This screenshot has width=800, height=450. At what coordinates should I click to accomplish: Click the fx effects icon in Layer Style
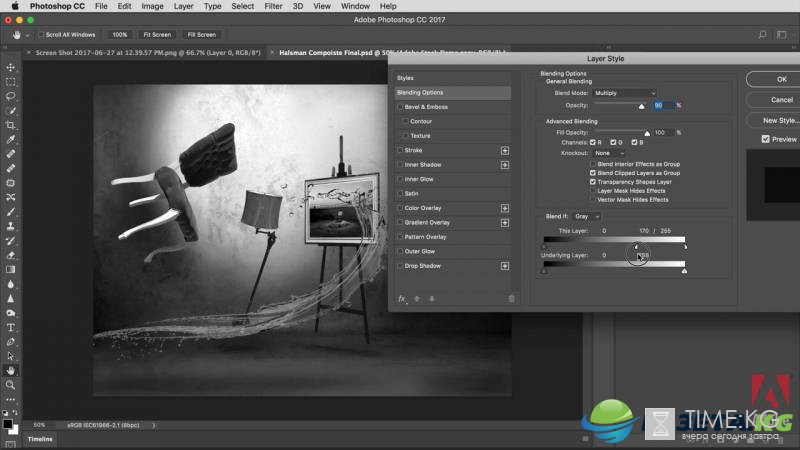402,299
